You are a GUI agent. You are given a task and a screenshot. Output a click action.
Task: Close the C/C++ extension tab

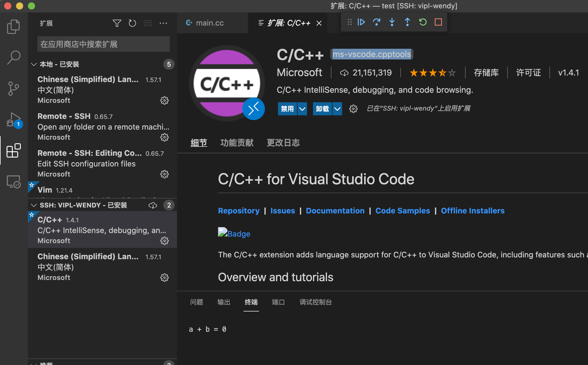319,23
